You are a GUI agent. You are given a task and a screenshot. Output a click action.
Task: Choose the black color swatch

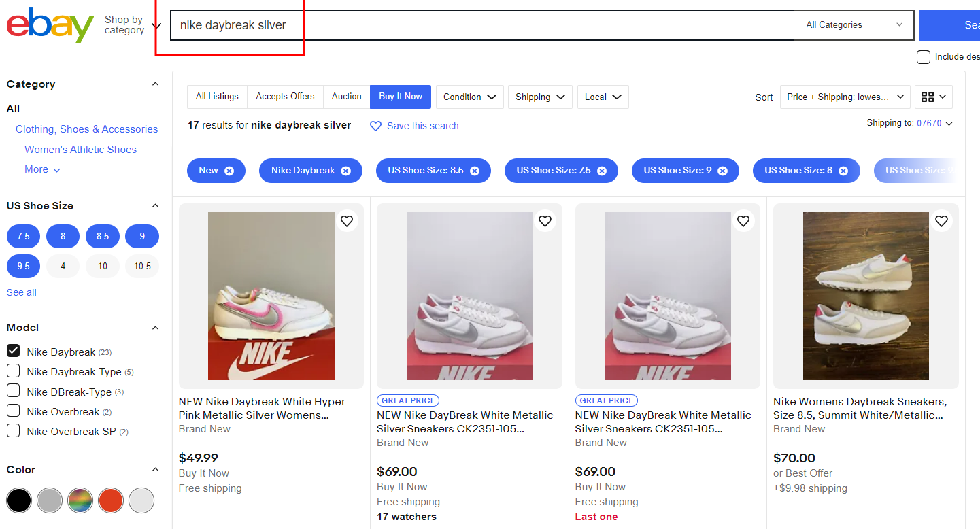[19, 500]
